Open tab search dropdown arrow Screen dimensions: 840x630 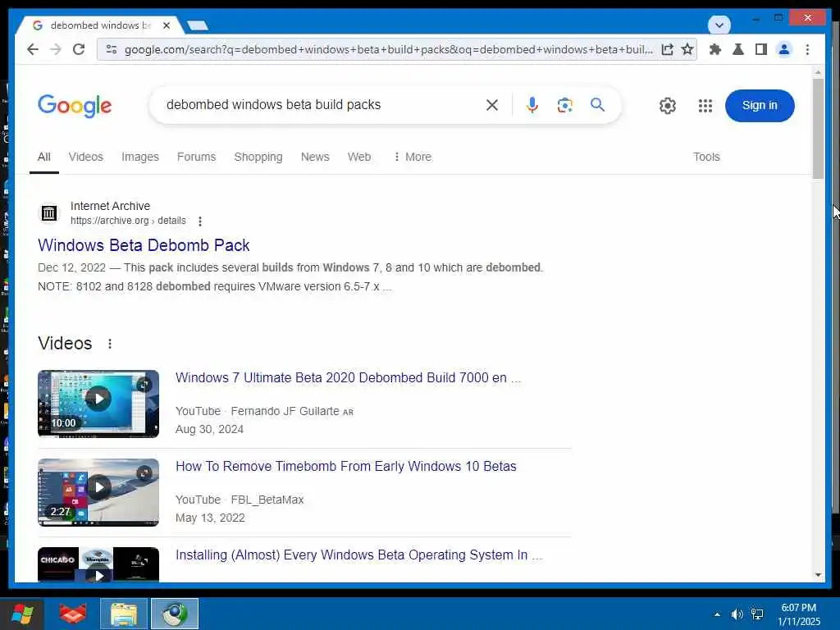719,25
